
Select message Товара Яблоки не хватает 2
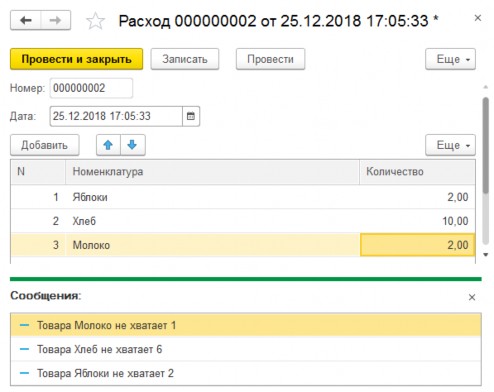coord(246,373)
